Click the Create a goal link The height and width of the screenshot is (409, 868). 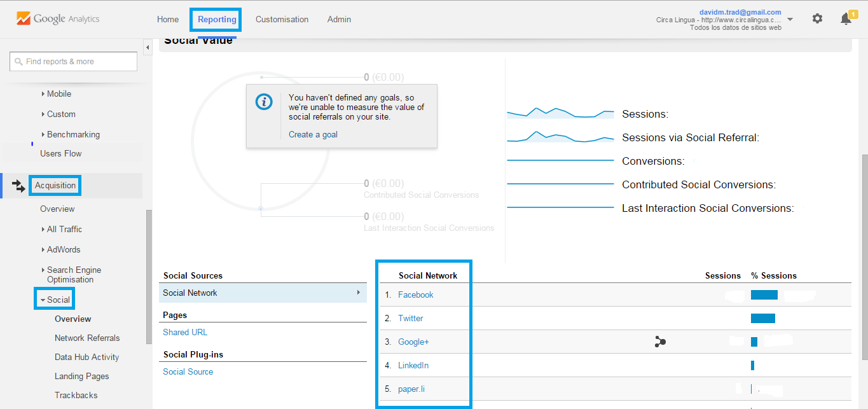(x=313, y=134)
